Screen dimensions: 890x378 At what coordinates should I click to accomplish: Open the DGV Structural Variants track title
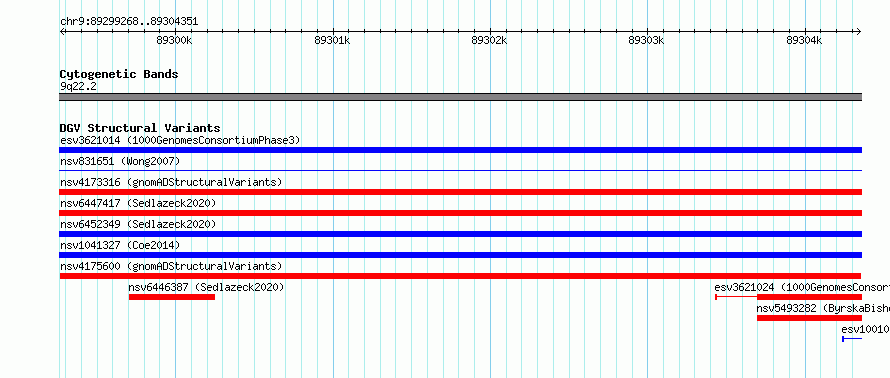tap(140, 128)
